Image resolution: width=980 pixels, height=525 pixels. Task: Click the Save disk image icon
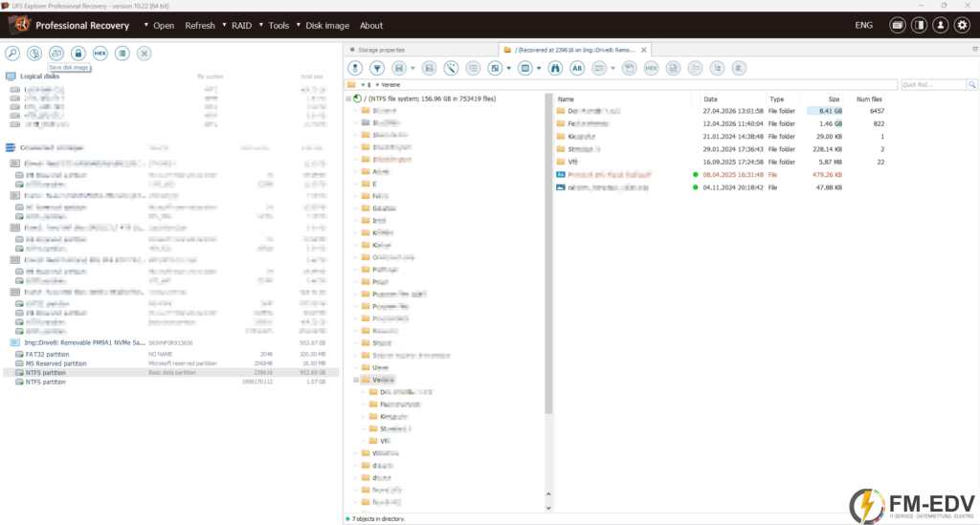click(x=56, y=53)
